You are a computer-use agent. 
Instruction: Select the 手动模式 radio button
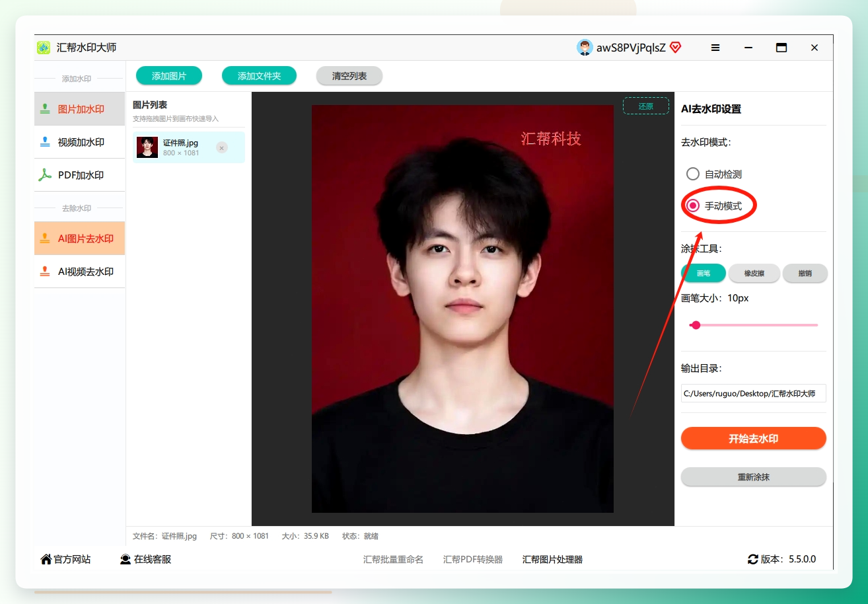[x=693, y=206]
